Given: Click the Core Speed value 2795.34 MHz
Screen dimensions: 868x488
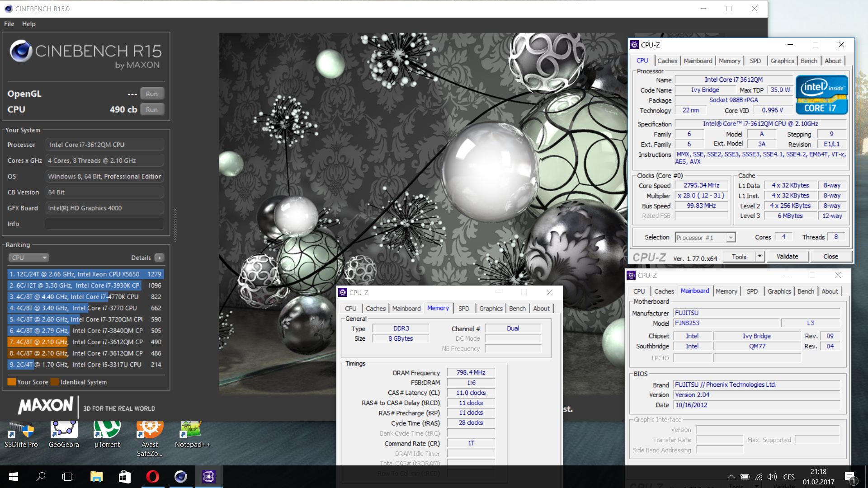Looking at the screenshot, I should point(701,185).
